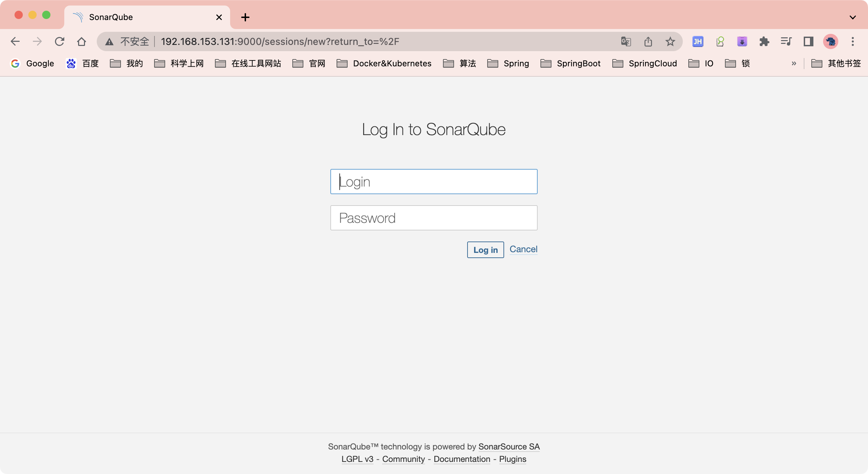Show hidden bookmarks with double chevron
868x474 pixels.
pos(794,64)
